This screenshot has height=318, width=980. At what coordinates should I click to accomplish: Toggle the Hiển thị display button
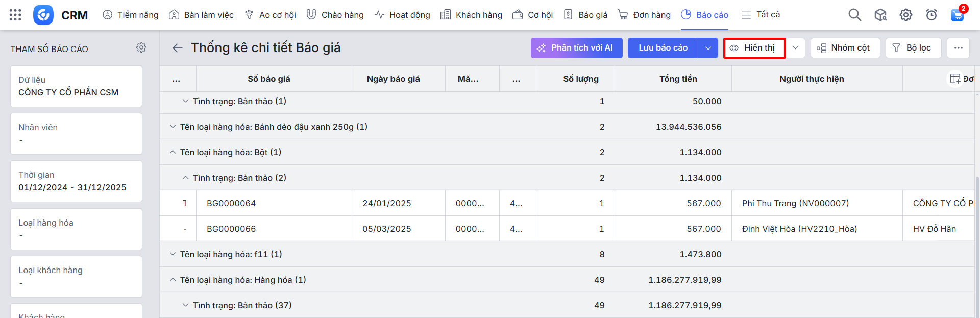pyautogui.click(x=754, y=48)
